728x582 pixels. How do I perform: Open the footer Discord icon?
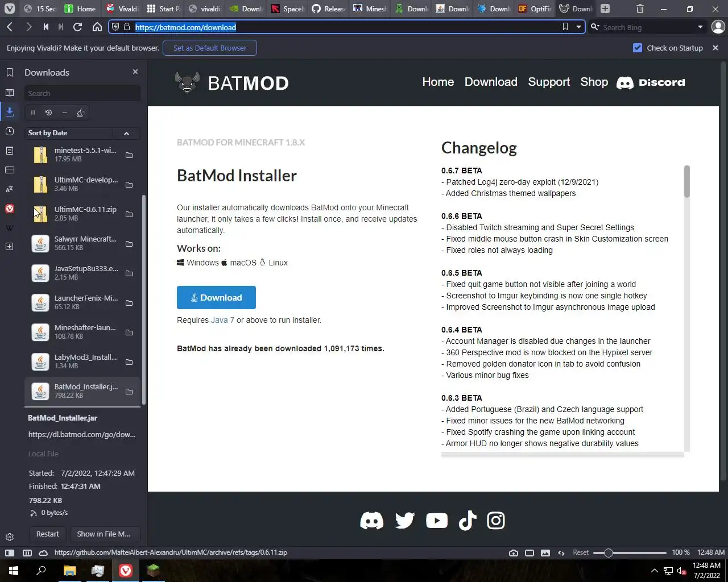(x=372, y=521)
